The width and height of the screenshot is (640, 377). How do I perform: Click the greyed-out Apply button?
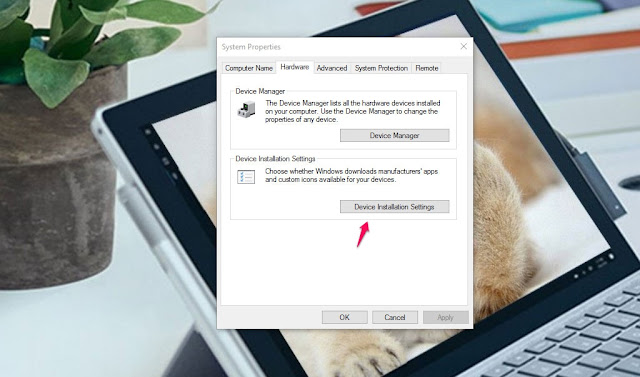click(445, 317)
